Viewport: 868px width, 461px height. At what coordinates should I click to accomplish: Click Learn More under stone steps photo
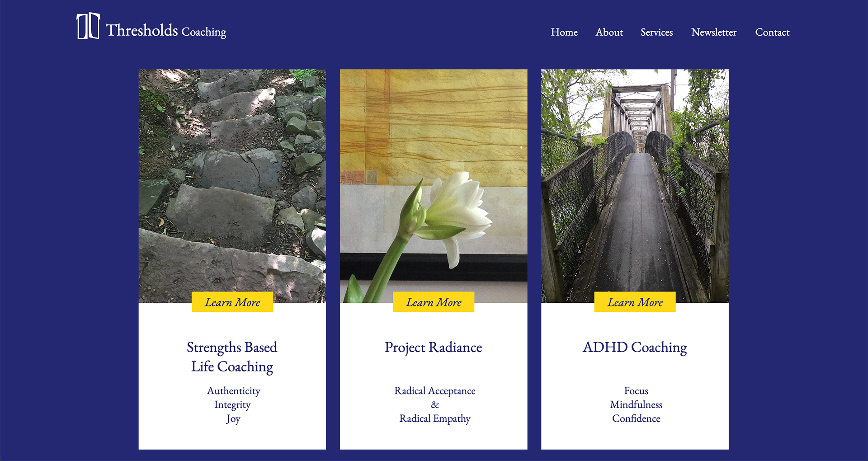(x=232, y=302)
